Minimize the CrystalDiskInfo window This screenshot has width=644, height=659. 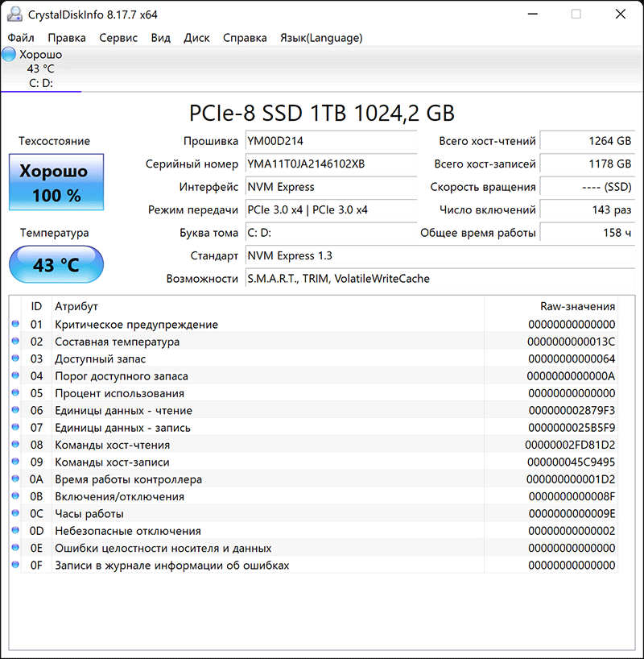pos(533,15)
